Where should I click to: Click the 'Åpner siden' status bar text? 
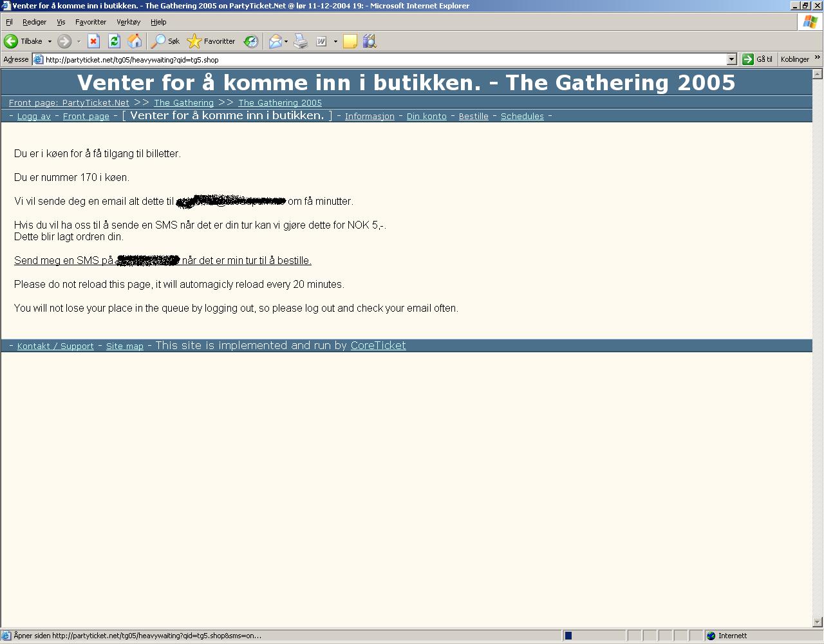pyautogui.click(x=137, y=636)
